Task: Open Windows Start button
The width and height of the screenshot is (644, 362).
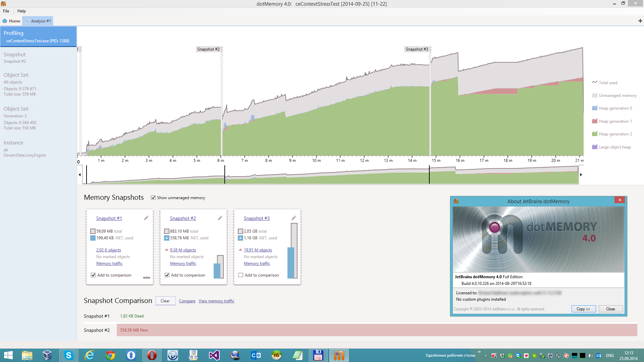Action: point(8,355)
